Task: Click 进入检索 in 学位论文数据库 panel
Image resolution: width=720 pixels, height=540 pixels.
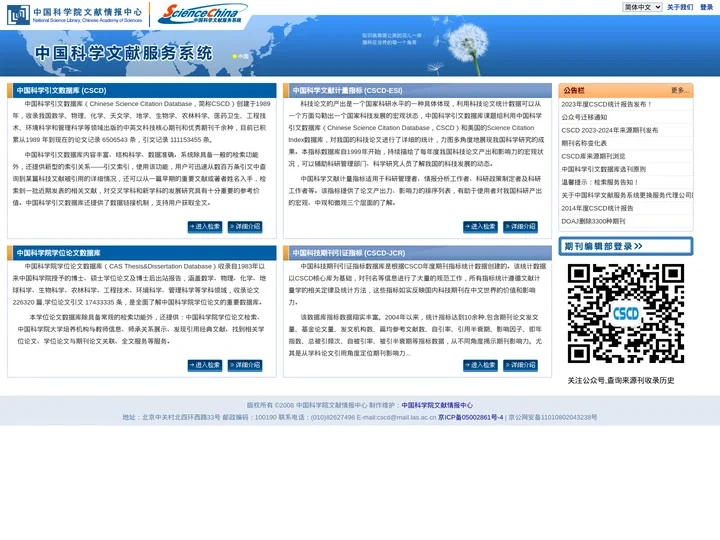Action: [x=205, y=365]
